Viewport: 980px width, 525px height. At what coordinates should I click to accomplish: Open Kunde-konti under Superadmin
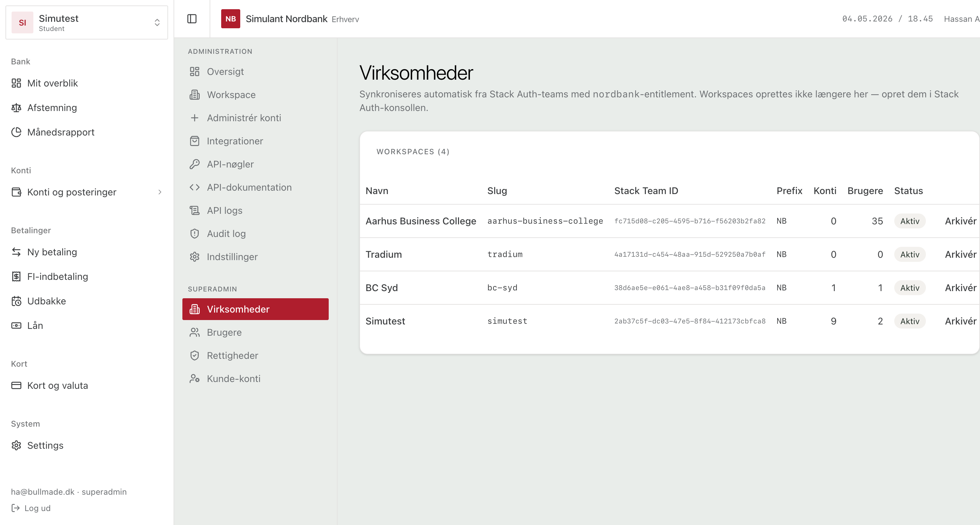coord(233,379)
